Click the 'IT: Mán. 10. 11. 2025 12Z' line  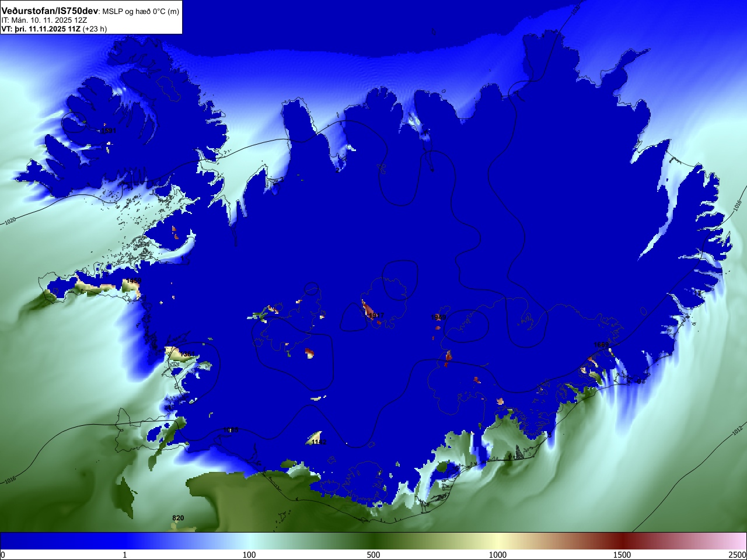point(44,20)
